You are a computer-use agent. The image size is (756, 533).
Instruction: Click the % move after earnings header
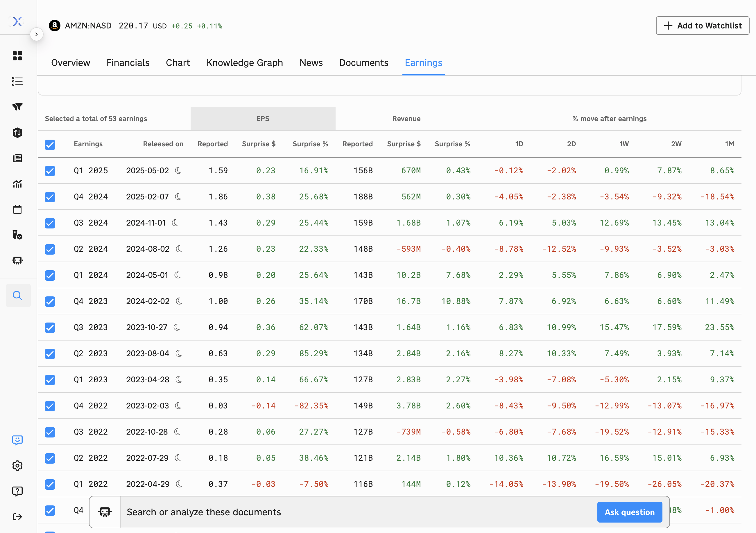[x=609, y=119]
